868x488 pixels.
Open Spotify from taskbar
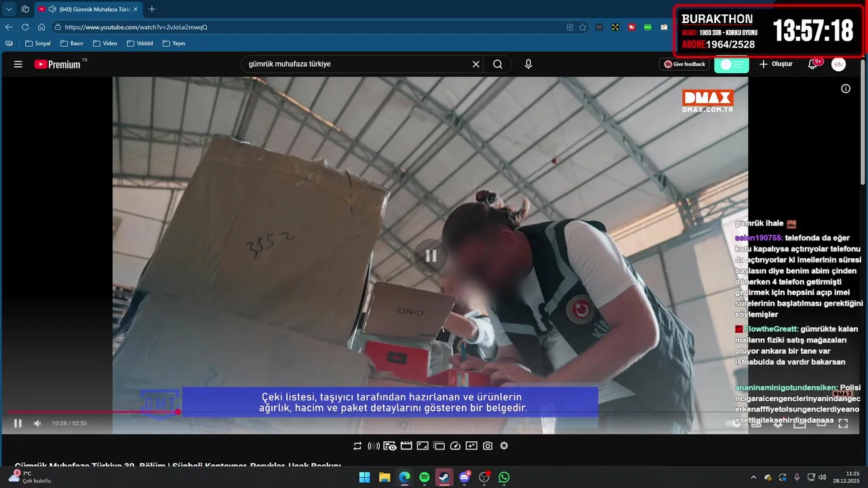coord(425,477)
